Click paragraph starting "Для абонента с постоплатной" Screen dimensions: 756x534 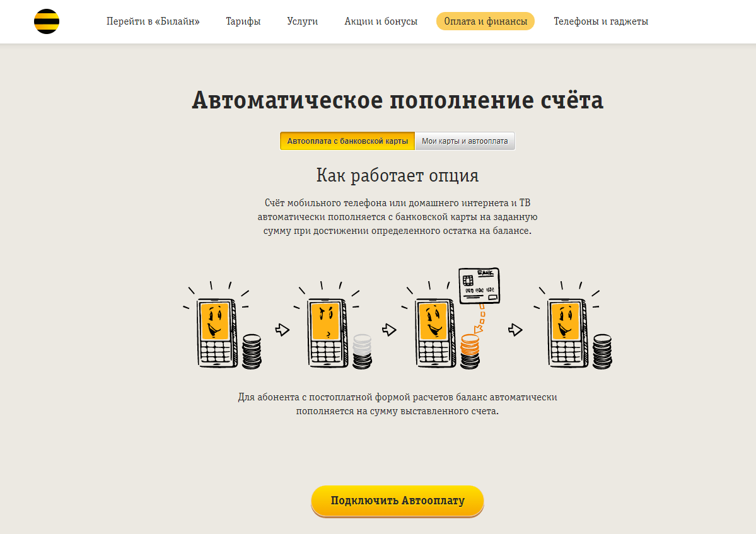(x=397, y=404)
